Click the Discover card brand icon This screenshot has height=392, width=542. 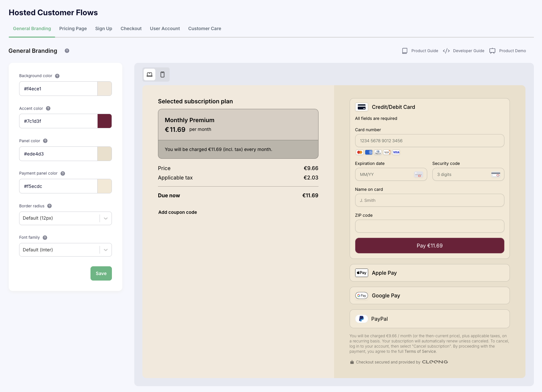coord(387,152)
